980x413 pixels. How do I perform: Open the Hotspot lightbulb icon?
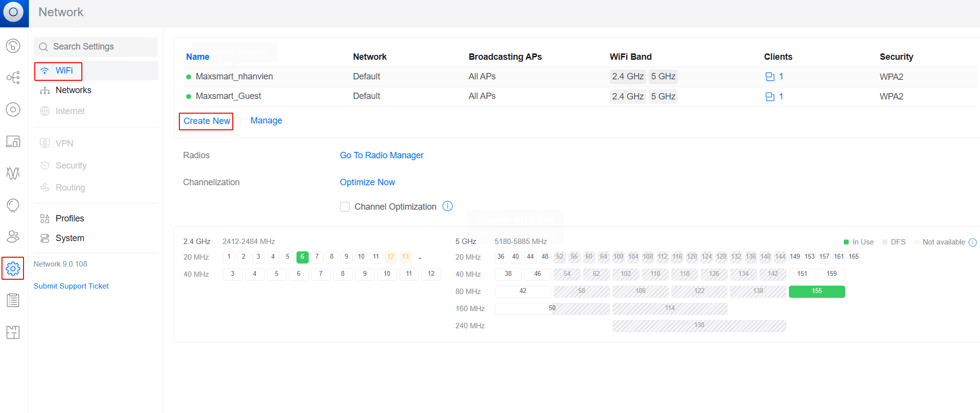coord(13,205)
